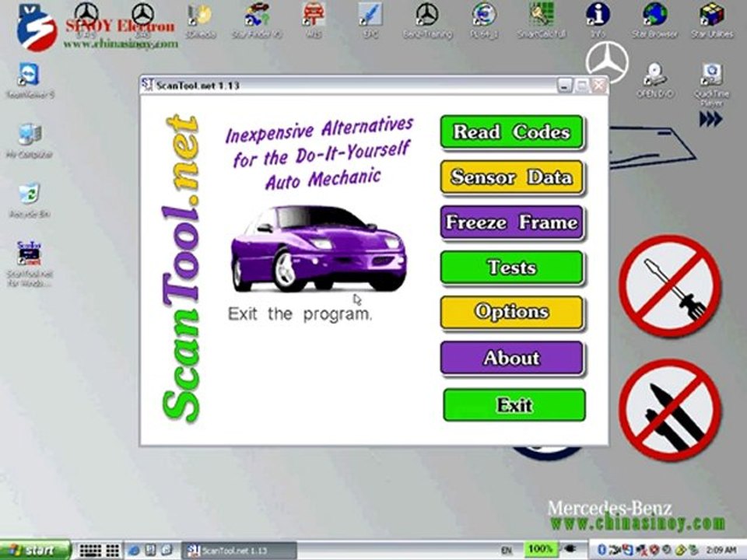Screen dimensions: 747x560
Task: Select the PL 64 desktop icon
Action: (x=484, y=21)
